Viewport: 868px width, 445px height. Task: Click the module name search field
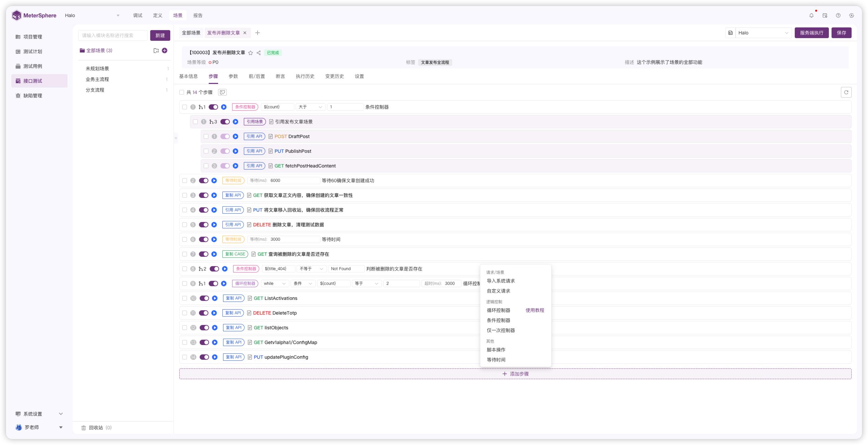[x=112, y=35]
